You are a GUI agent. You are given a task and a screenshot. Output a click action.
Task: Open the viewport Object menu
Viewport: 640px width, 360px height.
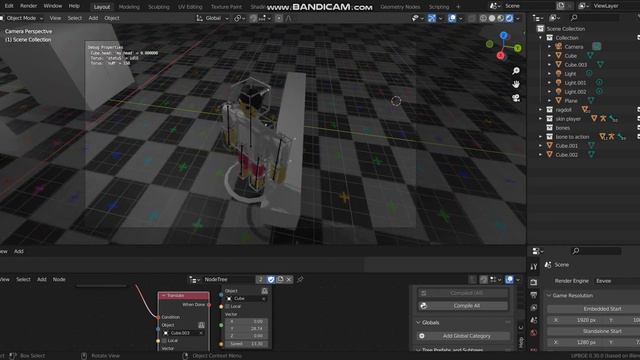[112, 18]
